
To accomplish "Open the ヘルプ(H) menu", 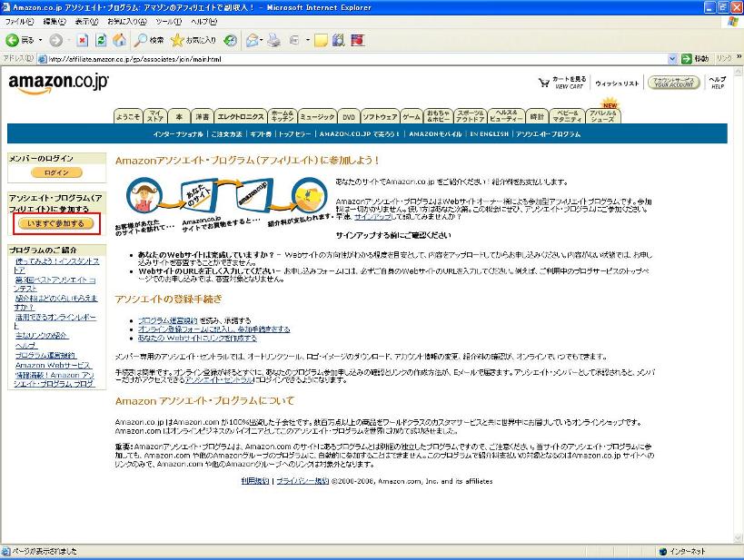I will pos(203,22).
